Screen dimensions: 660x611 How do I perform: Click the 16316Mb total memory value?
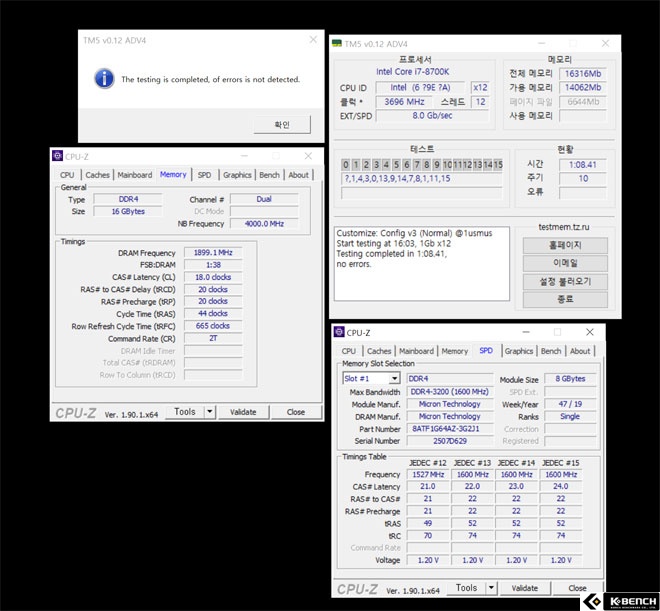tap(583, 74)
